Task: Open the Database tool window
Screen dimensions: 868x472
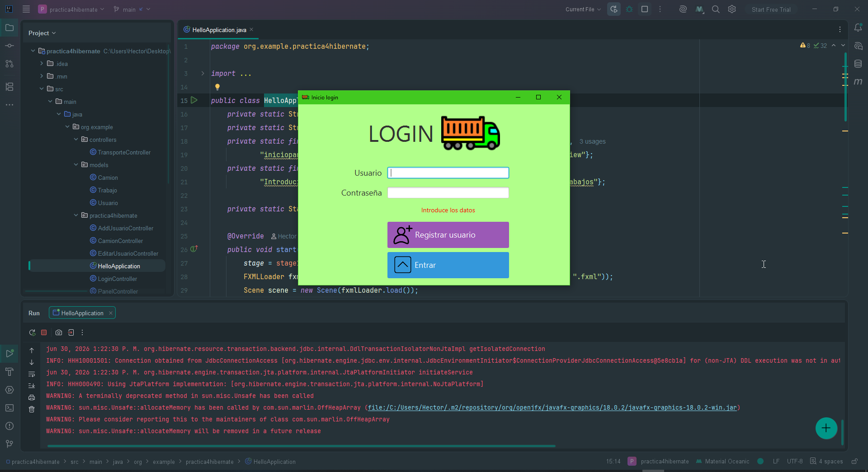Action: pos(858,64)
